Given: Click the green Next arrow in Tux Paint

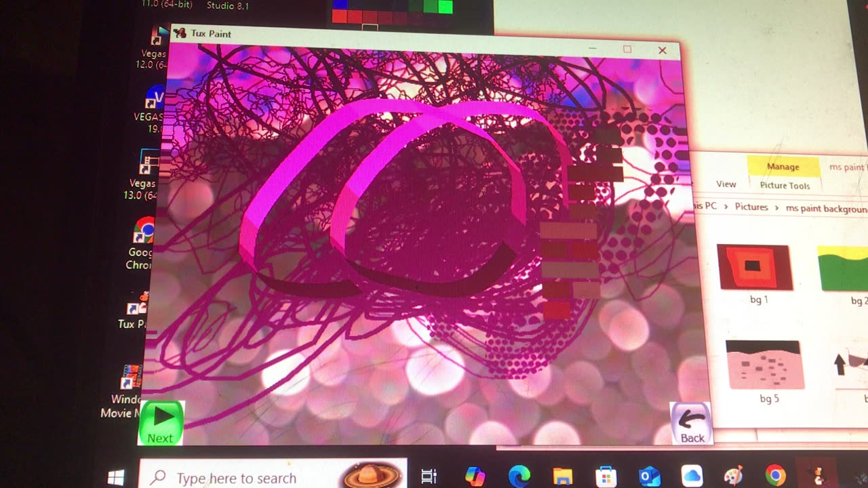Looking at the screenshot, I should 161,423.
